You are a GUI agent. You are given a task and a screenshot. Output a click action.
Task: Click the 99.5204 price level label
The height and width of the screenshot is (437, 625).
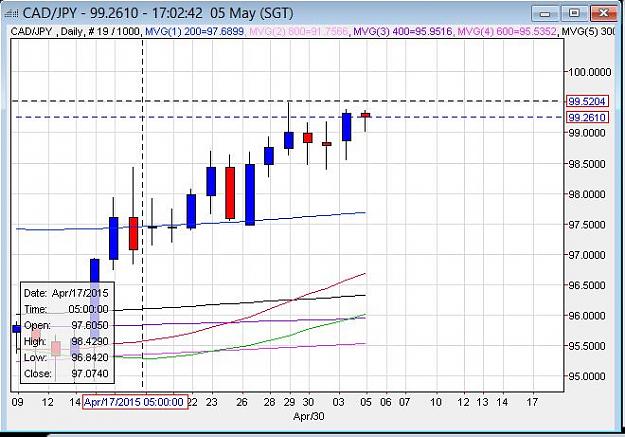click(587, 101)
